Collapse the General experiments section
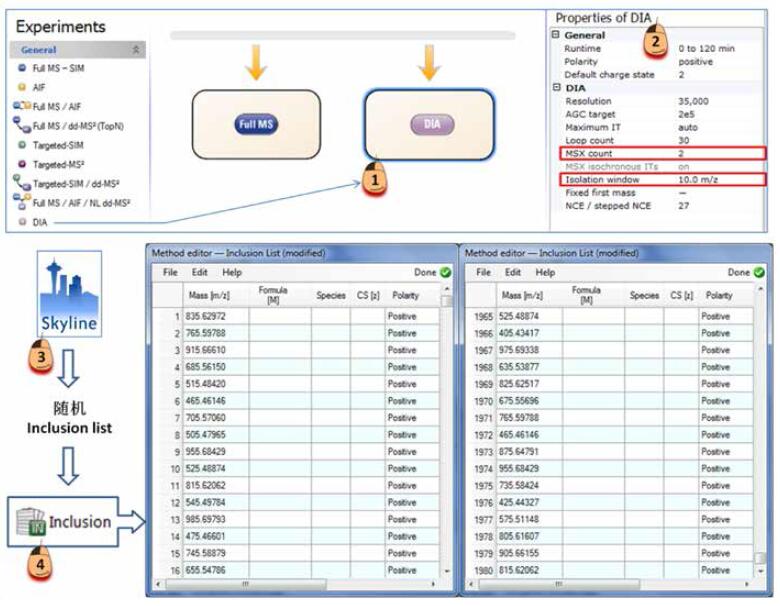Image resolution: width=780 pixels, height=606 pixels. [x=137, y=49]
